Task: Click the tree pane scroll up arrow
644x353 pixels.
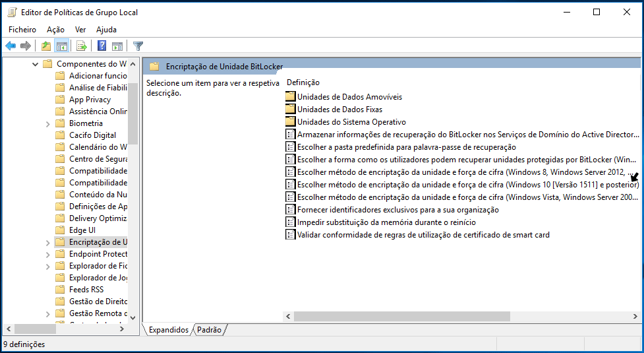Action: click(132, 64)
